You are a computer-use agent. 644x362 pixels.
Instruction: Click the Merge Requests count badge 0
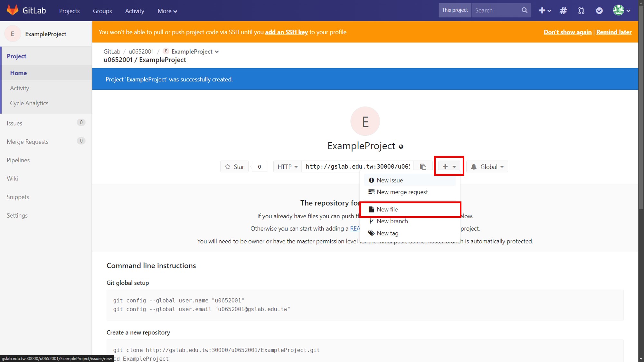click(81, 141)
